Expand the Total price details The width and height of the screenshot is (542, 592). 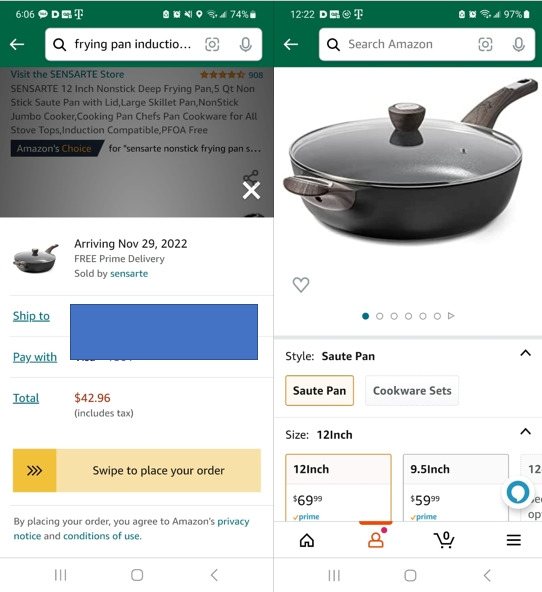(26, 398)
